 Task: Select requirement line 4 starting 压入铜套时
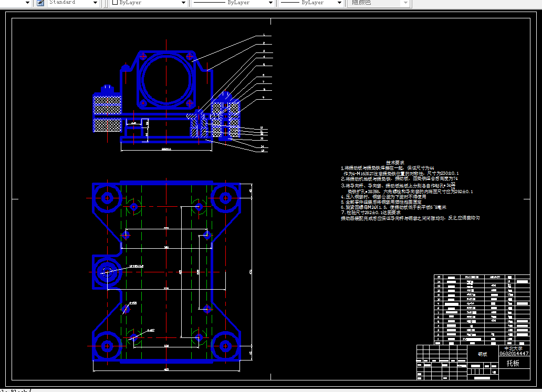pos(384,196)
